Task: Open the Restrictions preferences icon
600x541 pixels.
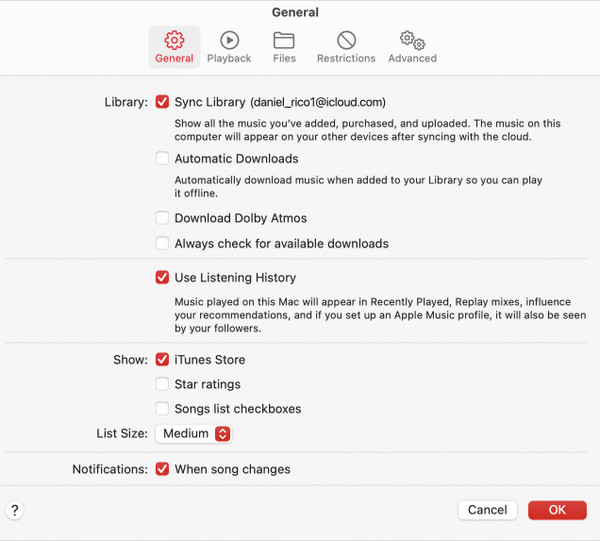Action: [x=346, y=40]
